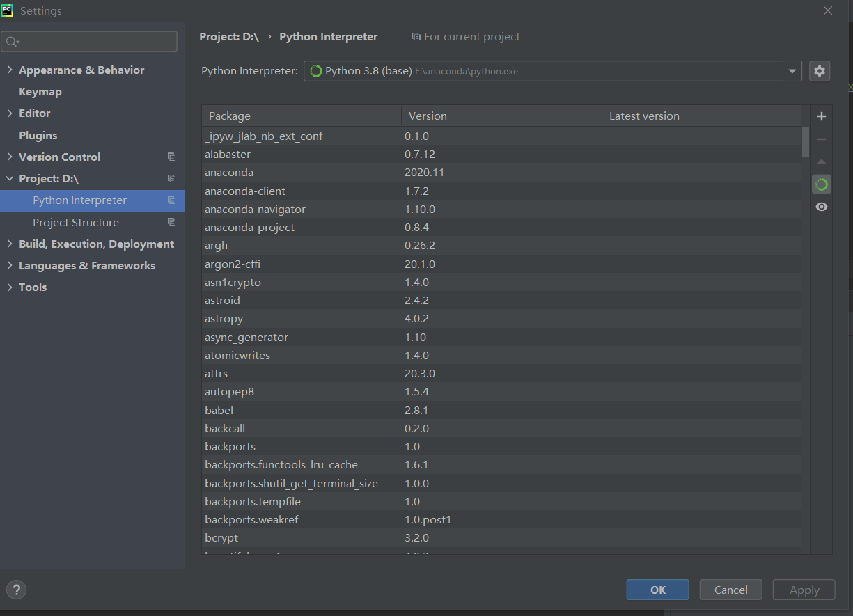Select the backports.tempfile package row

[x=501, y=501]
